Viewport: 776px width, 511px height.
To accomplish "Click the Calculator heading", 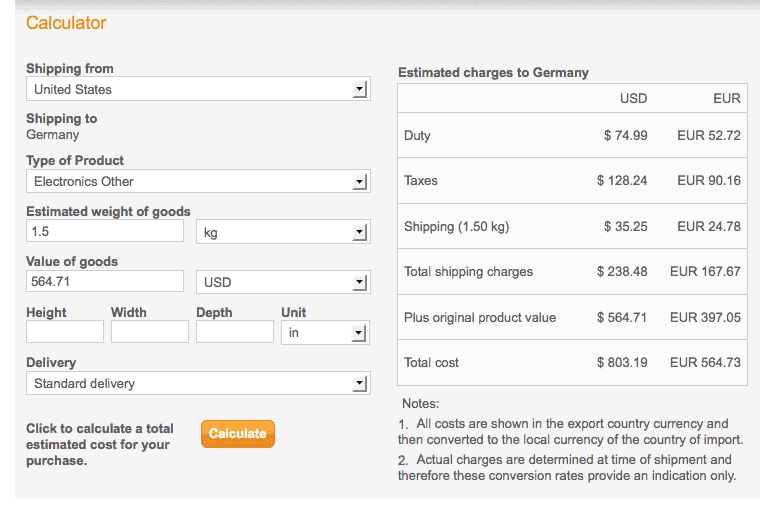I will [x=66, y=23].
